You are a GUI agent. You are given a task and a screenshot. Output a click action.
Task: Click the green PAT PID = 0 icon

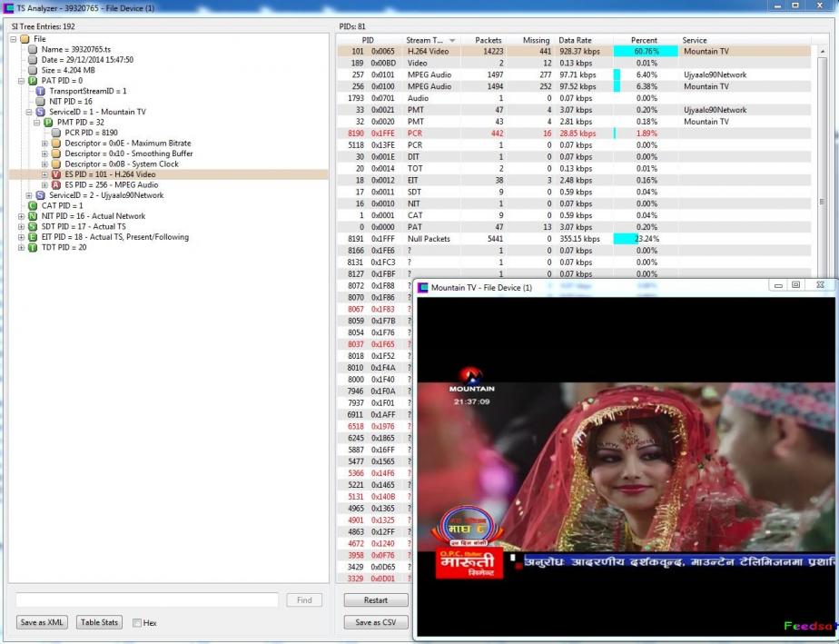[33, 81]
